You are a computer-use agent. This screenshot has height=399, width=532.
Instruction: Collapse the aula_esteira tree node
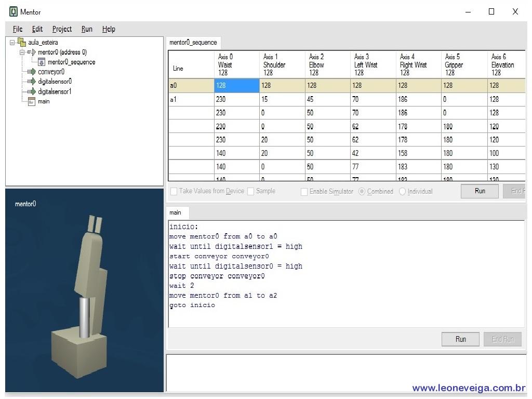(12, 43)
